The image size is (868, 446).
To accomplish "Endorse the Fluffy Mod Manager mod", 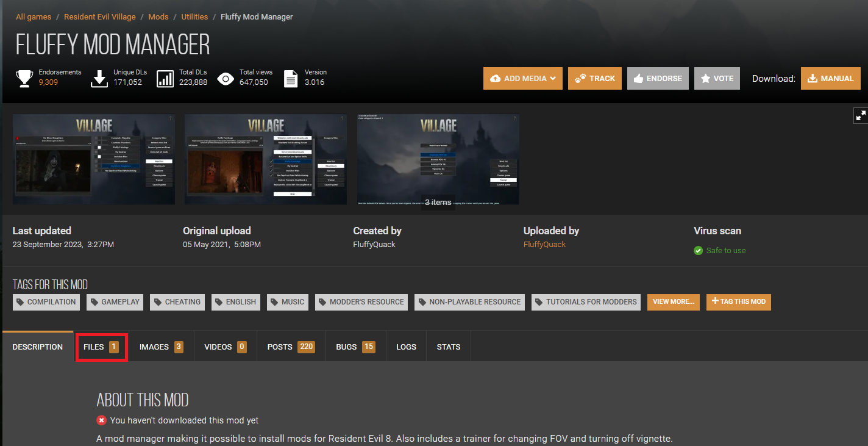I will (658, 79).
